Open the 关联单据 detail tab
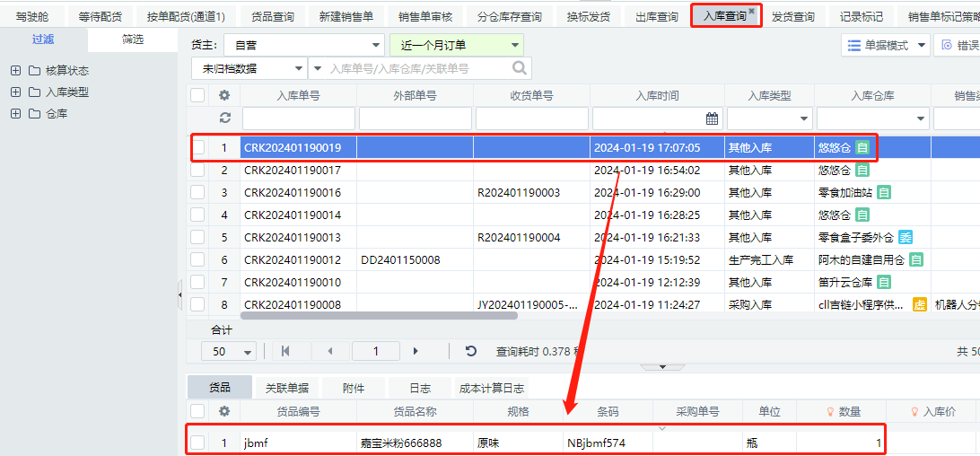This screenshot has height=456, width=980. tap(287, 388)
